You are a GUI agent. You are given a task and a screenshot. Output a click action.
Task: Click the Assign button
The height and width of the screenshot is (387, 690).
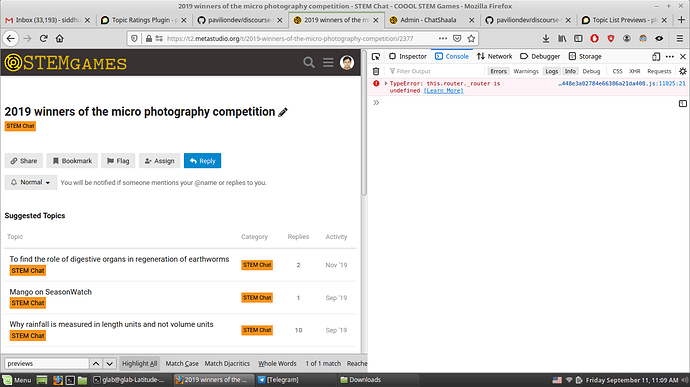pos(160,161)
